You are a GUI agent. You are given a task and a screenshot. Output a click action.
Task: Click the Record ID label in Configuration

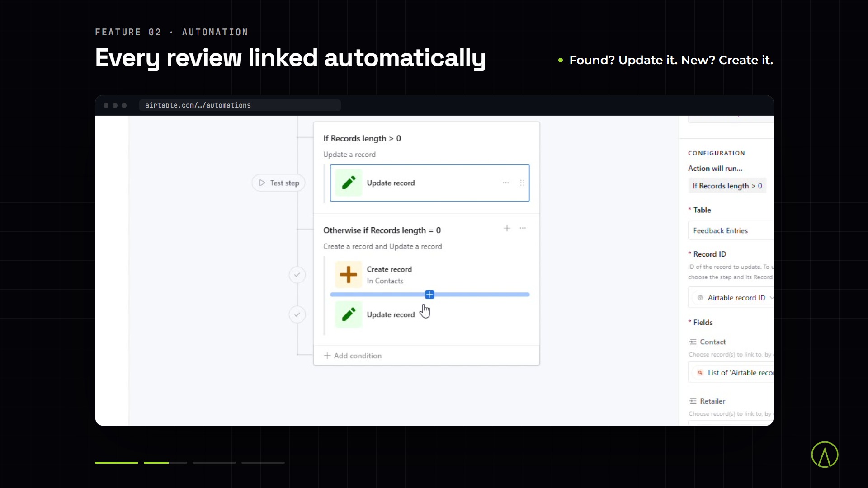coord(709,254)
